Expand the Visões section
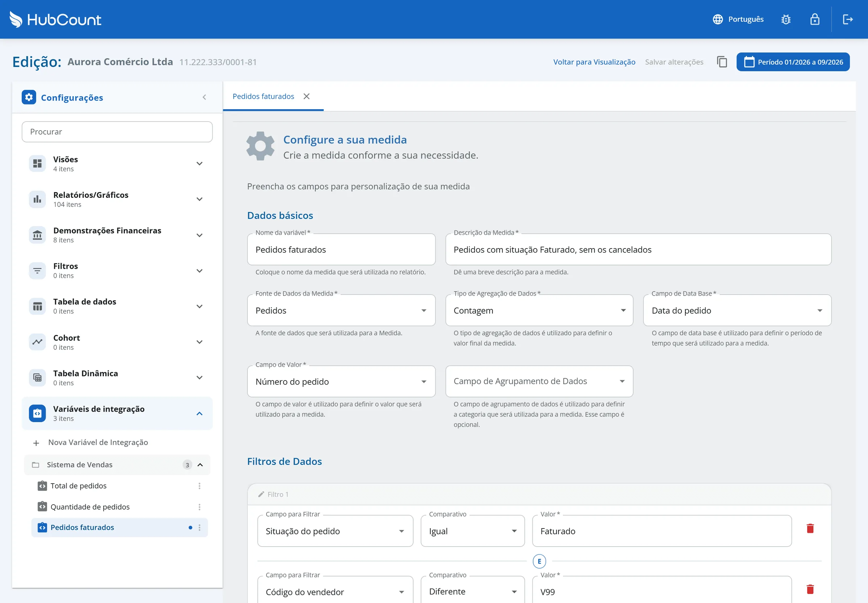The height and width of the screenshot is (603, 868). [199, 164]
